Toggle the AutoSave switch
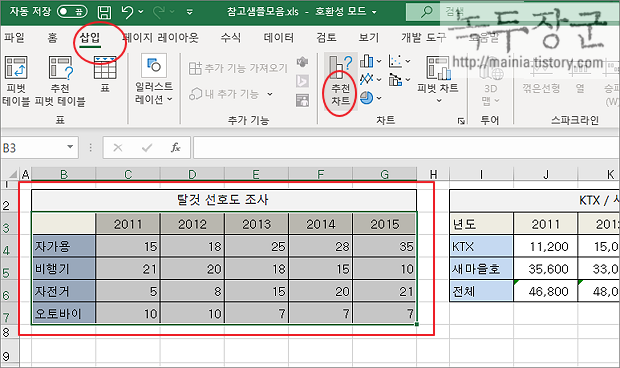 pyautogui.click(x=72, y=11)
